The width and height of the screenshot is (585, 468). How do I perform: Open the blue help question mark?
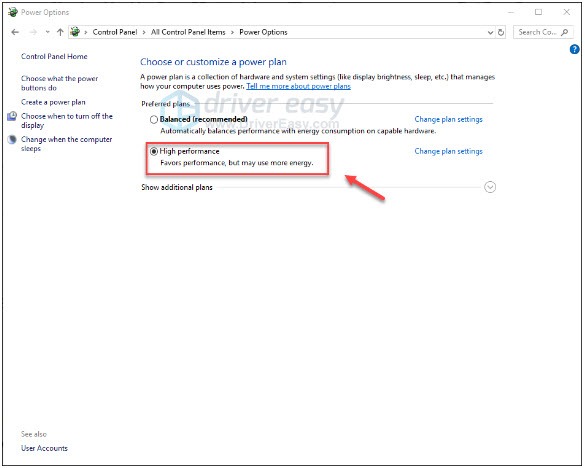[575, 49]
